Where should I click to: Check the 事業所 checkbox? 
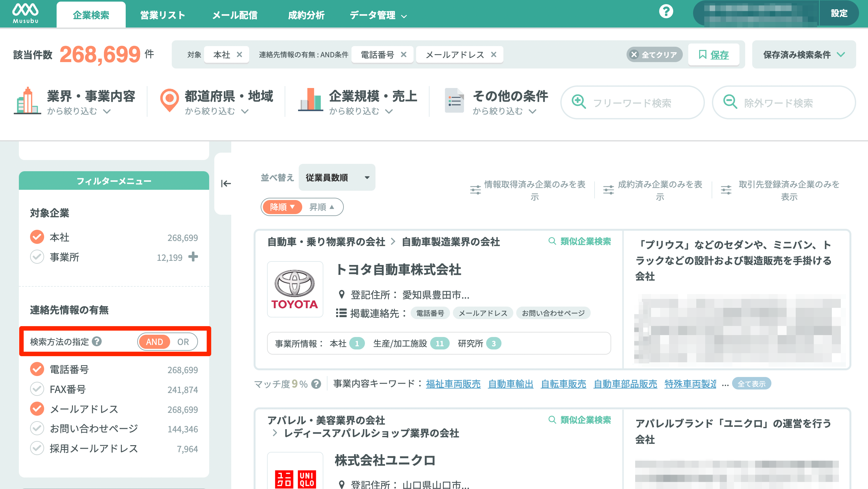(x=37, y=257)
